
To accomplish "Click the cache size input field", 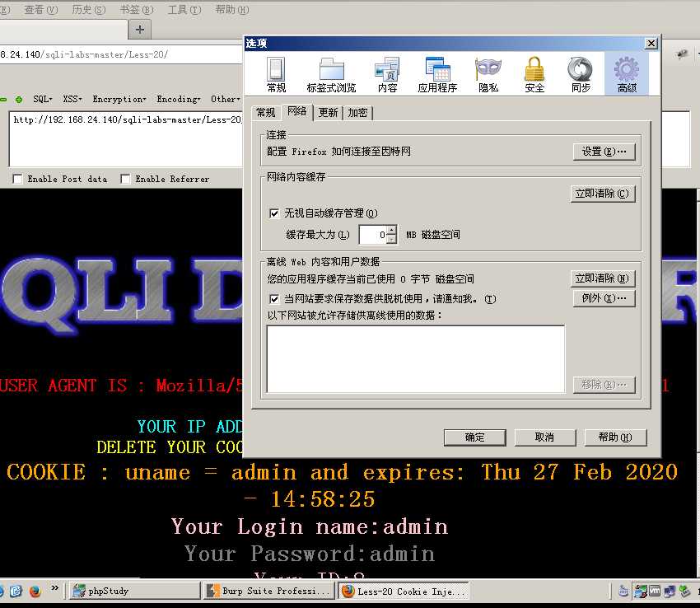I will click(372, 235).
